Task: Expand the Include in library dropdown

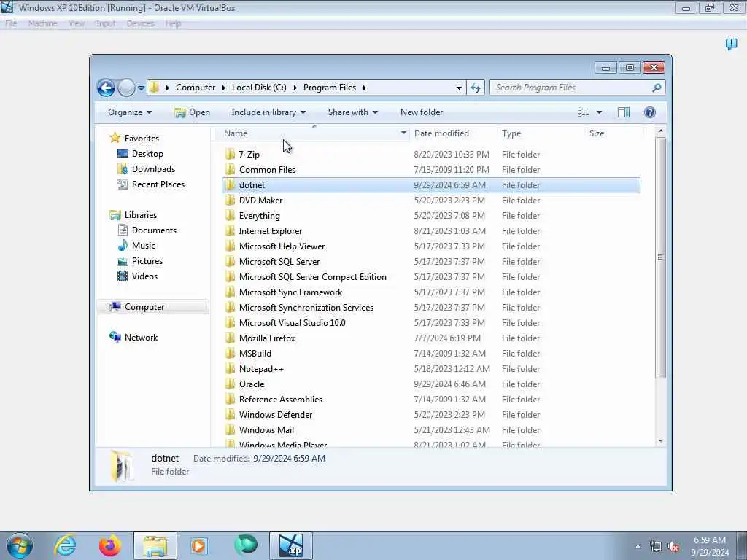Action: (x=268, y=112)
